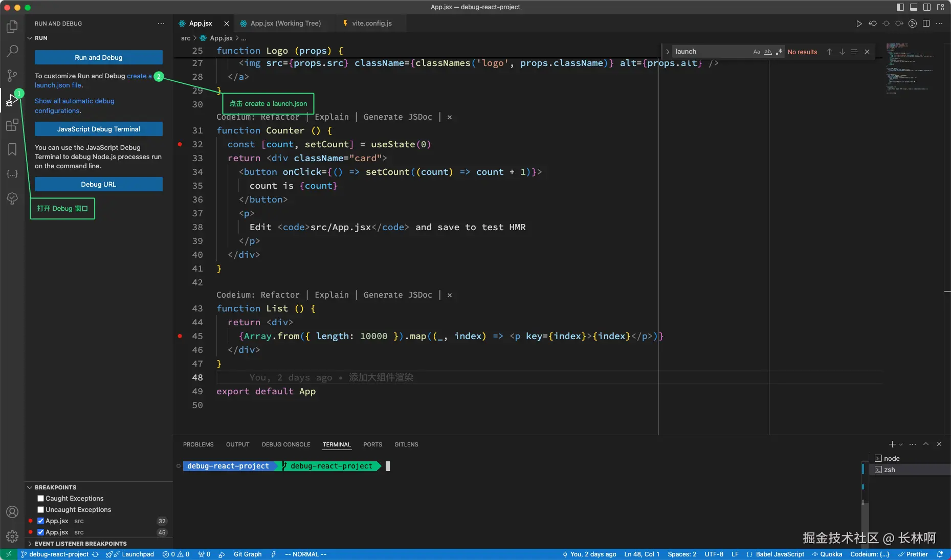Uncheck the App.jsx breakpoint at line 32
The image size is (951, 560).
[41, 521]
